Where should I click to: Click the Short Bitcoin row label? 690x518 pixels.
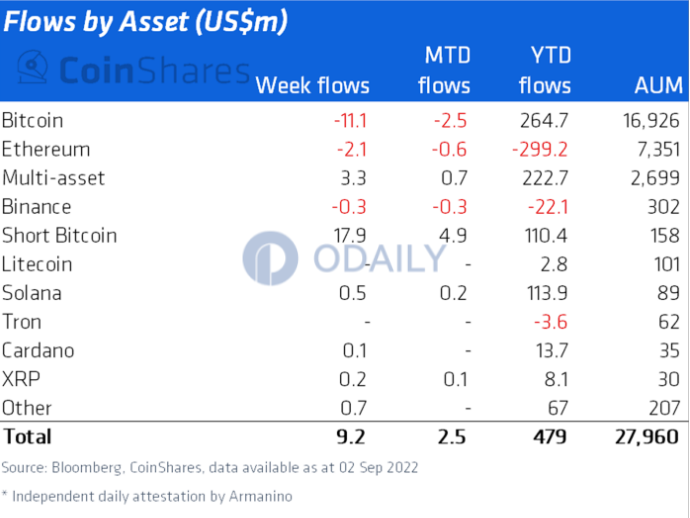(x=59, y=236)
